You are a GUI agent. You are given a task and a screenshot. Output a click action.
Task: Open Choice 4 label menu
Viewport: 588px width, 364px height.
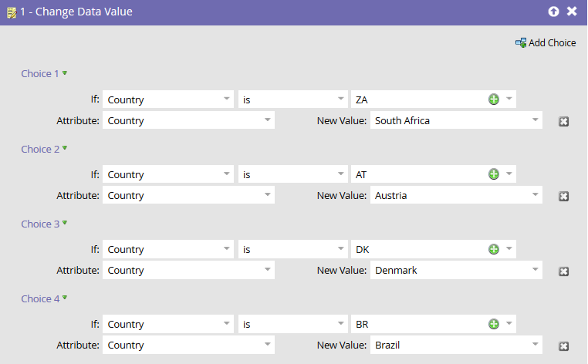click(65, 298)
